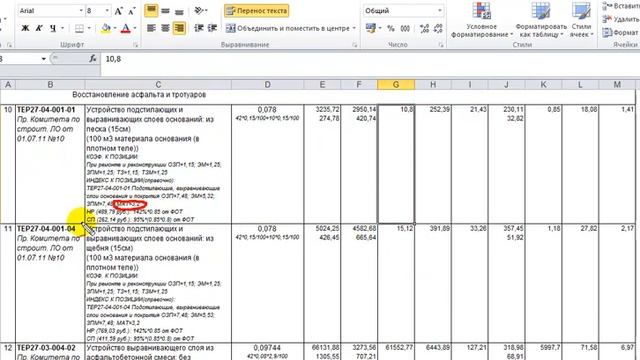
Task: Open the Выравнивание dialog launcher
Action: tap(354, 45)
